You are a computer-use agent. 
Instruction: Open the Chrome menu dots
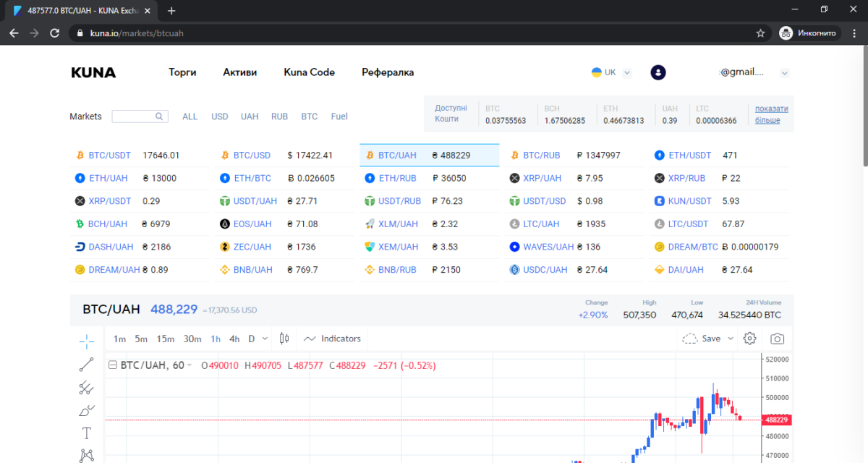tap(854, 33)
